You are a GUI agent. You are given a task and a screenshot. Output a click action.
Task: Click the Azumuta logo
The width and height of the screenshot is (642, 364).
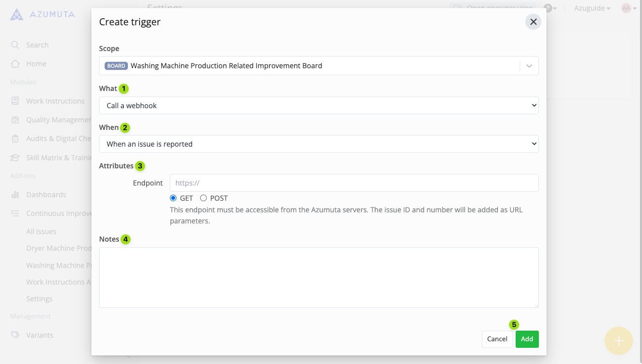42,14
